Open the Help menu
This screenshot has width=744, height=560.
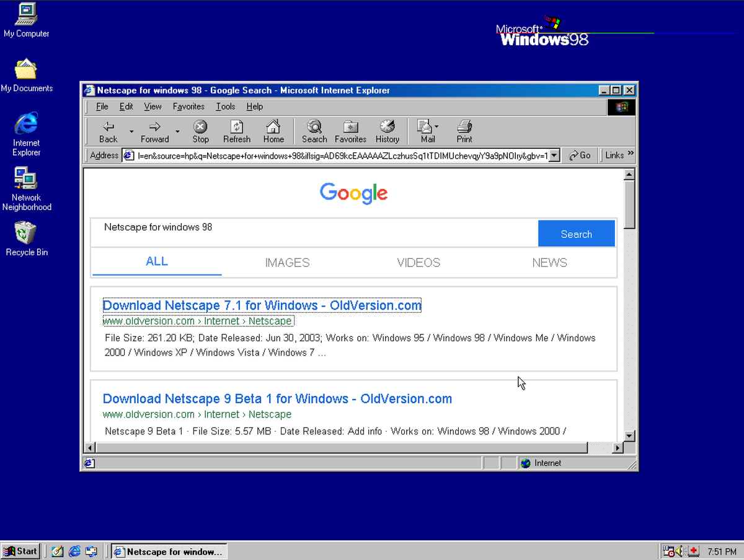[x=255, y=107]
